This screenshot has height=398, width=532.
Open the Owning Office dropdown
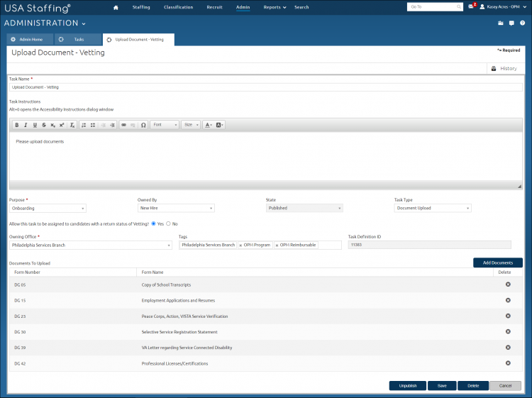(x=91, y=245)
